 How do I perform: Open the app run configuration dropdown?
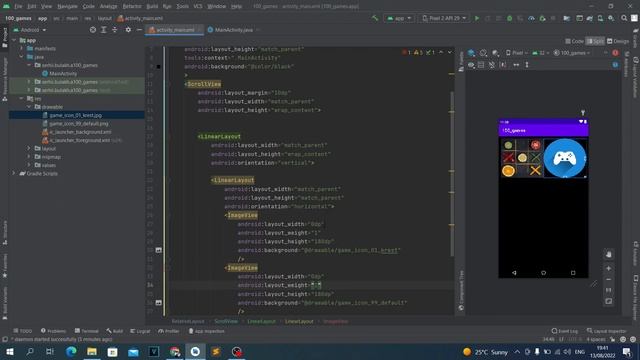coord(399,18)
